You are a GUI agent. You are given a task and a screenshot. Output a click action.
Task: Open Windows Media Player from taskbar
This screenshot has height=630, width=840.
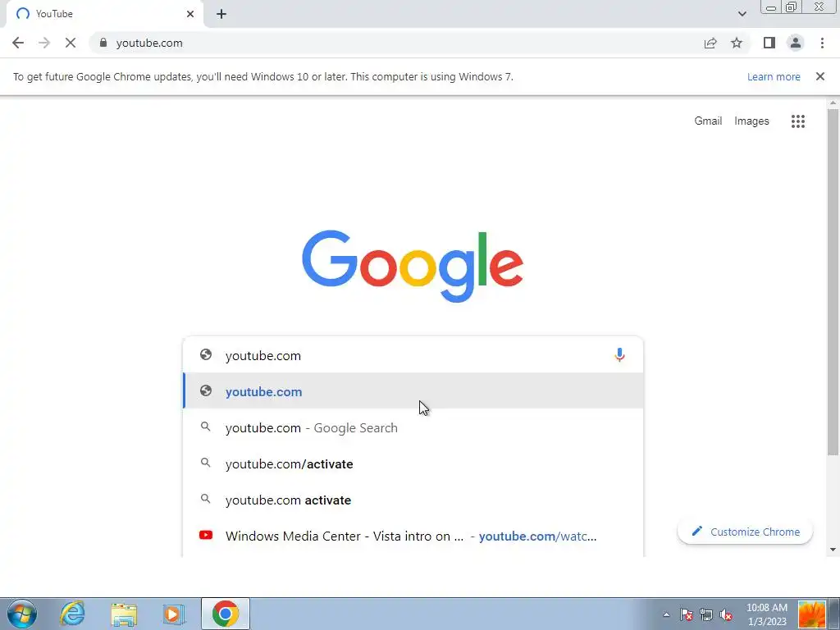(174, 614)
